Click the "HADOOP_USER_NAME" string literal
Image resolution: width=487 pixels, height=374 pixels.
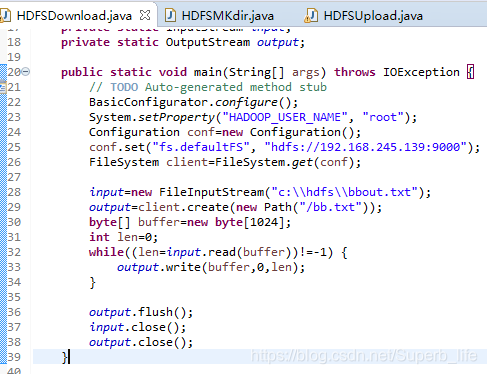[x=285, y=117]
